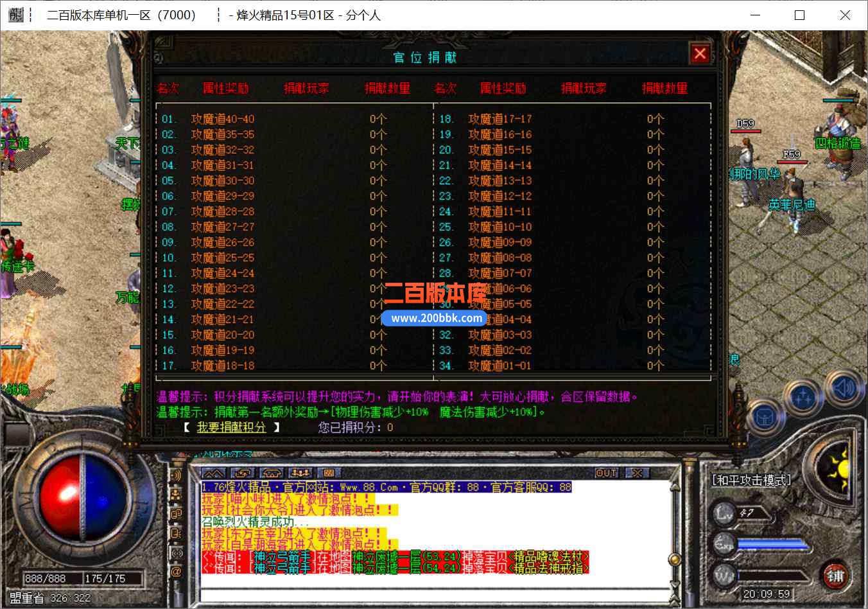Click the [和平攻击模式] attack mode label
This screenshot has height=609, width=868.
pos(752,480)
